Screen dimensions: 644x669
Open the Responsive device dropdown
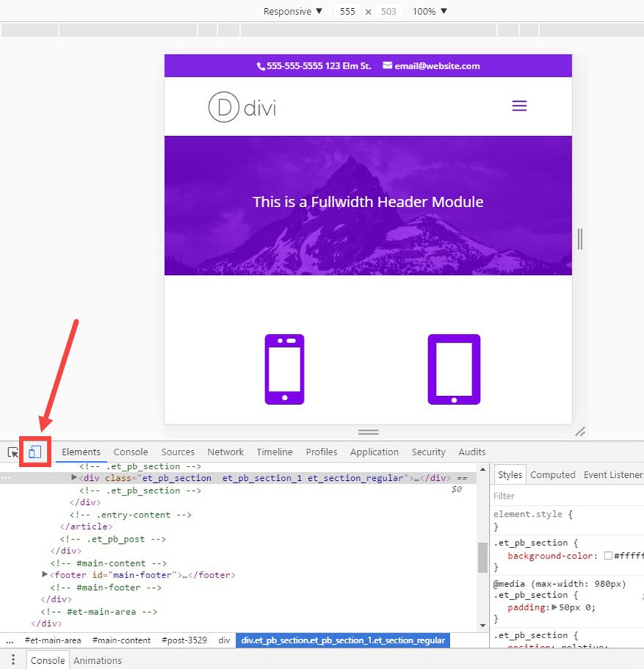point(293,12)
